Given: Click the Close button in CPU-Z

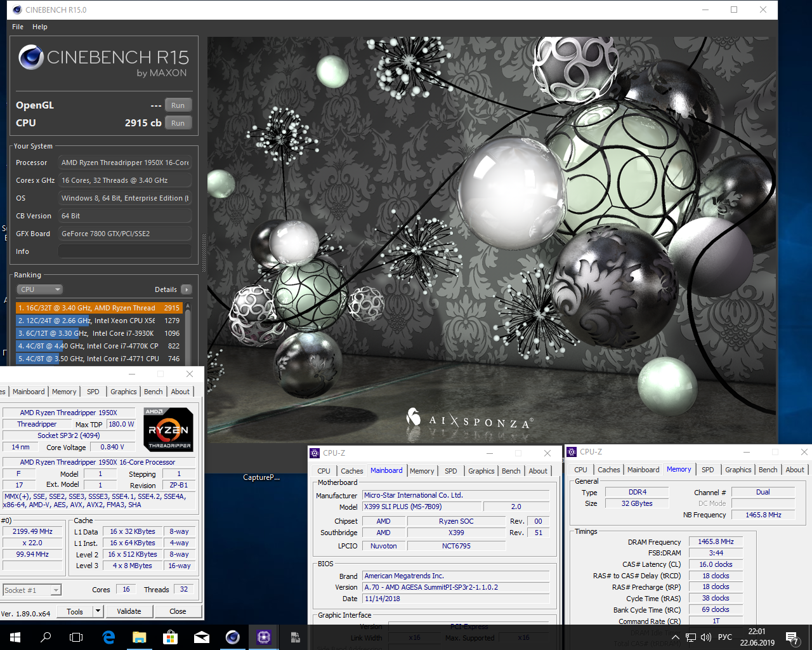Looking at the screenshot, I should click(178, 611).
